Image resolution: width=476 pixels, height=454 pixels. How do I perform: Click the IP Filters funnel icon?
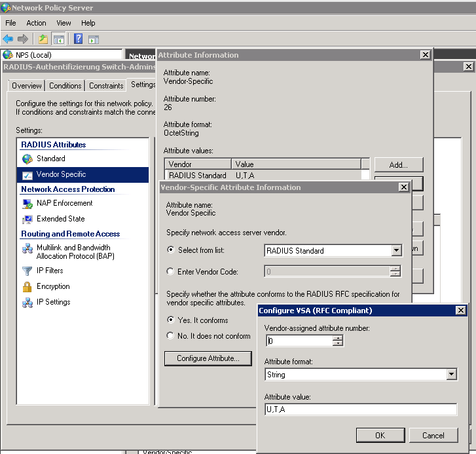coord(27,271)
